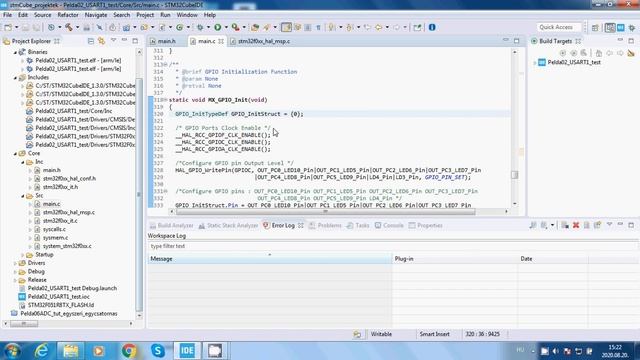Screen dimensions: 640x360
Task: Click the Quick Access search field
Action: coord(559,27)
